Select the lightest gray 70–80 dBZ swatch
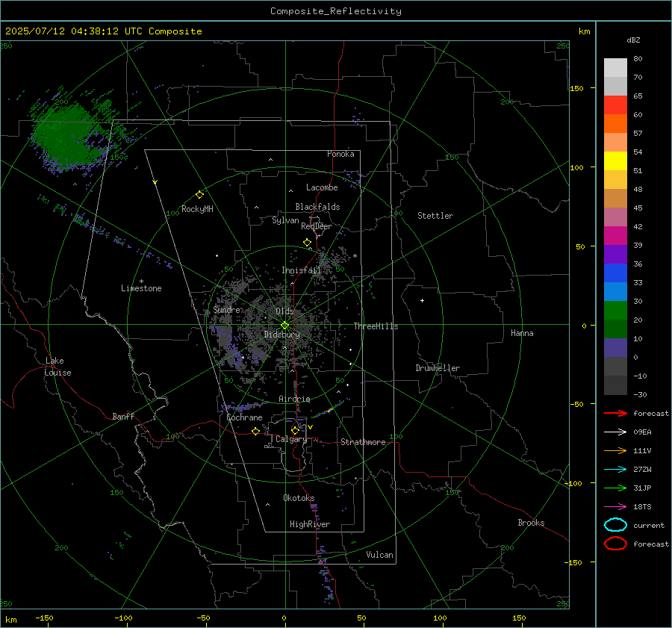The width and height of the screenshot is (672, 628). coord(615,68)
